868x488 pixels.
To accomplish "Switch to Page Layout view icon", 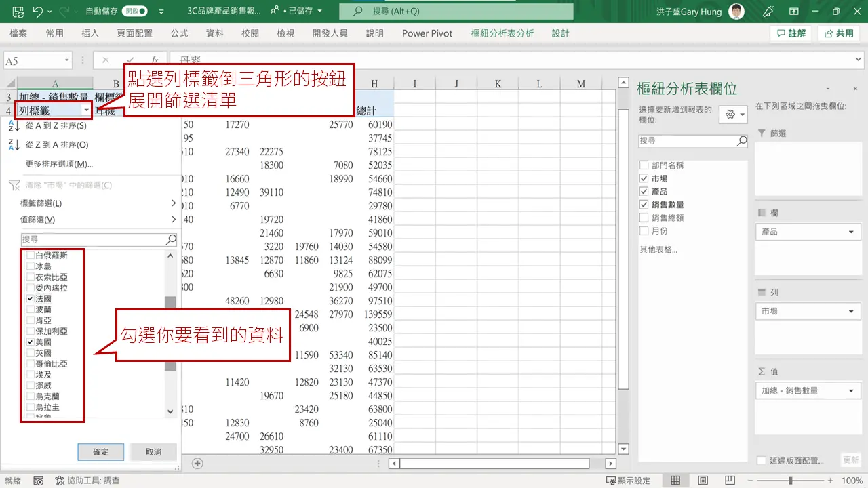I will point(703,481).
